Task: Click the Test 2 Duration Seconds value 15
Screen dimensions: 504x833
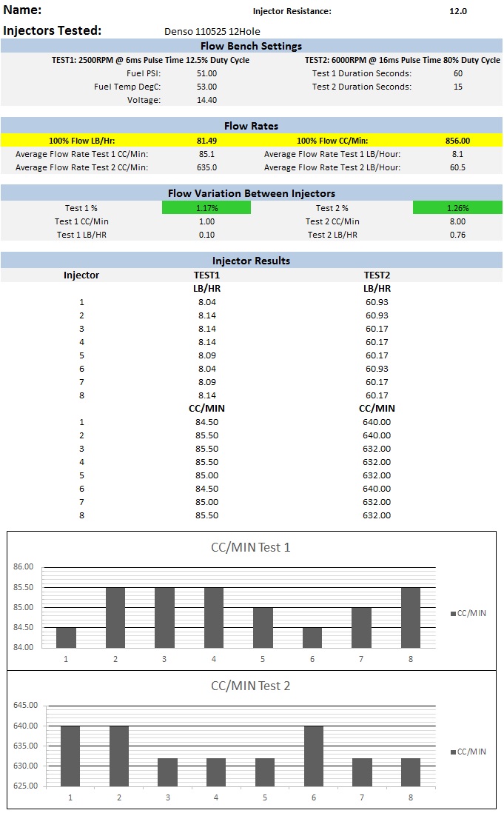Action: click(x=458, y=87)
